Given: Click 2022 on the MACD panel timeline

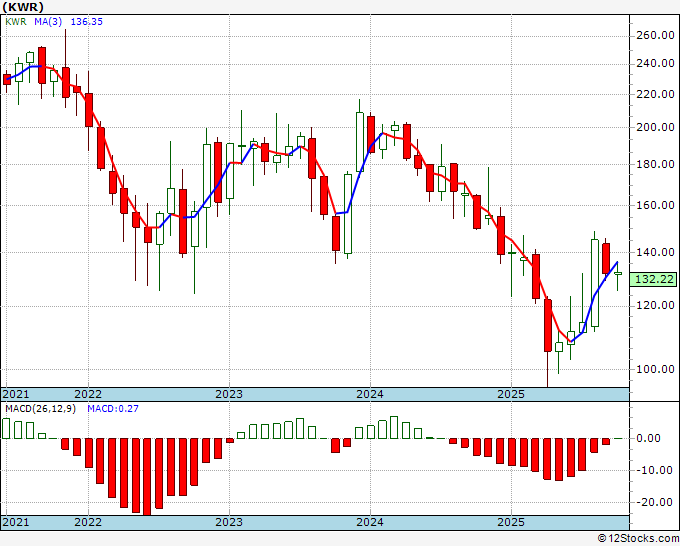Looking at the screenshot, I should (88, 522).
